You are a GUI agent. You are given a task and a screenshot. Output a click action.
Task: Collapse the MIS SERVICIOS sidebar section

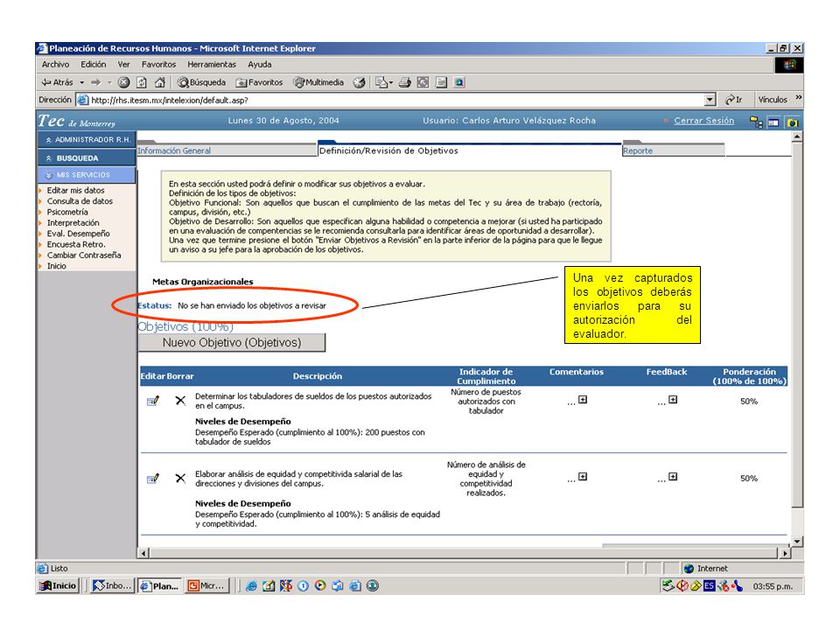[x=87, y=175]
